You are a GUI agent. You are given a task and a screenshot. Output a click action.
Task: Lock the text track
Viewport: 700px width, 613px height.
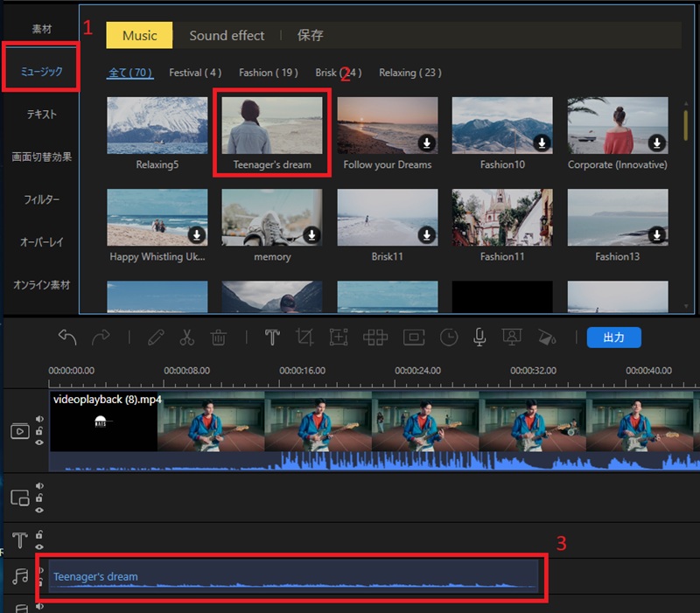(39, 534)
